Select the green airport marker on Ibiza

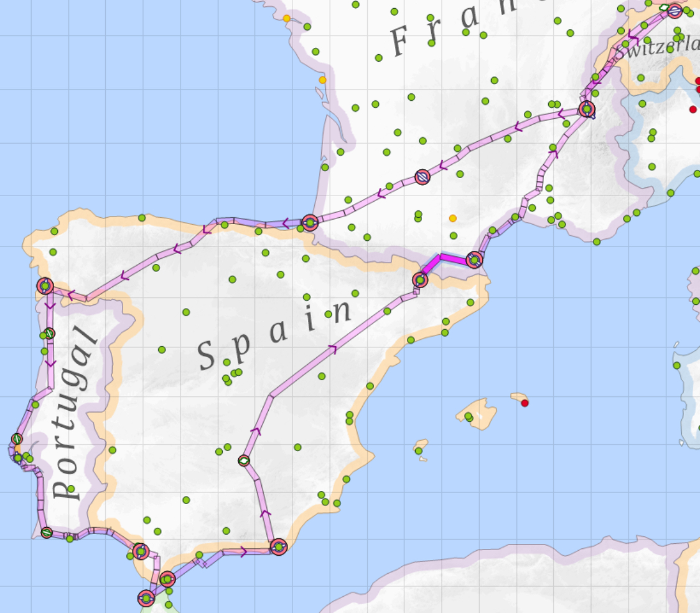coord(419,451)
